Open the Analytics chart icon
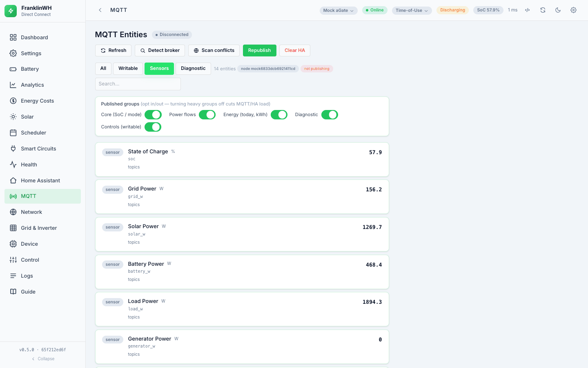The image size is (588, 368). 13,85
